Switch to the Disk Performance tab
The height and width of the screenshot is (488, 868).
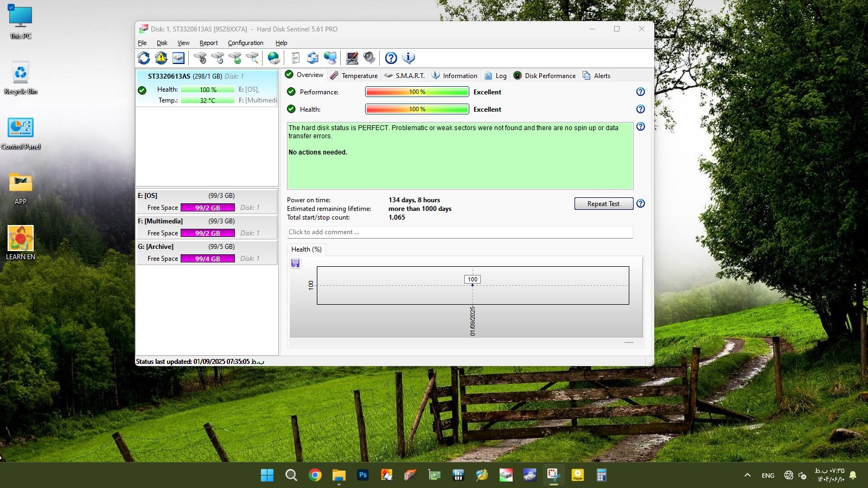coord(544,76)
